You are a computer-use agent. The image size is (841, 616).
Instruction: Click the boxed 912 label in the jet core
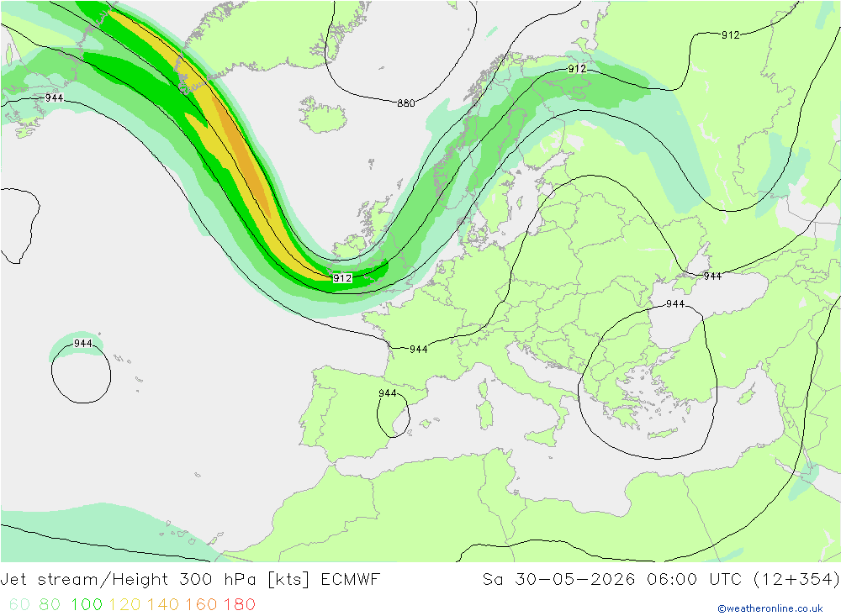[342, 277]
